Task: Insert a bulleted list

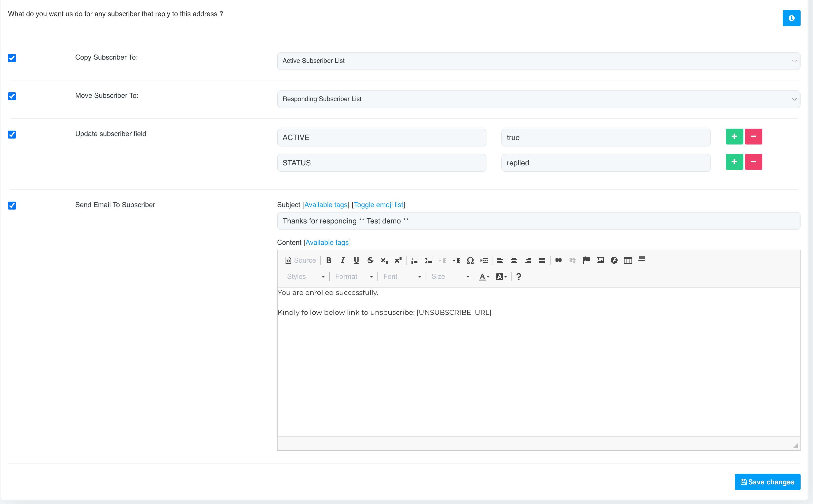Action: pos(428,260)
